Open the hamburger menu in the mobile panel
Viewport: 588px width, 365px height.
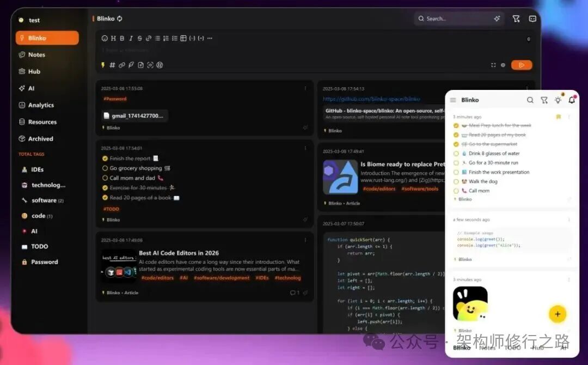tap(453, 100)
